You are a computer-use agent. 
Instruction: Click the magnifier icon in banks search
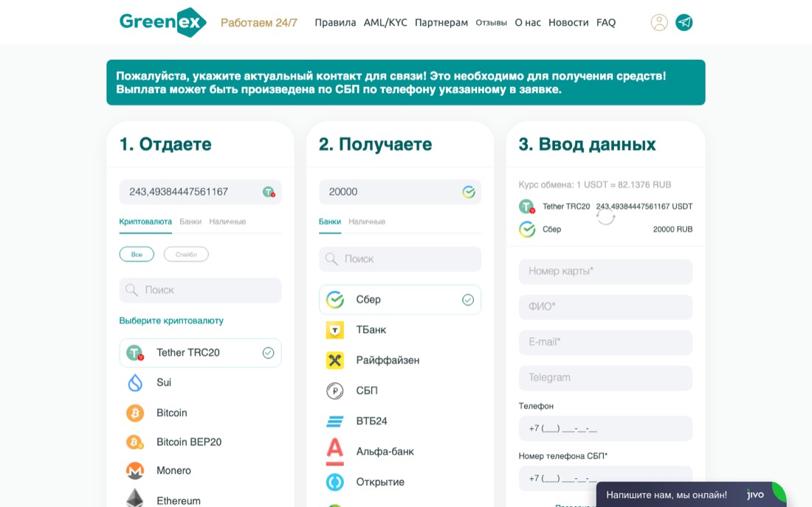click(331, 259)
